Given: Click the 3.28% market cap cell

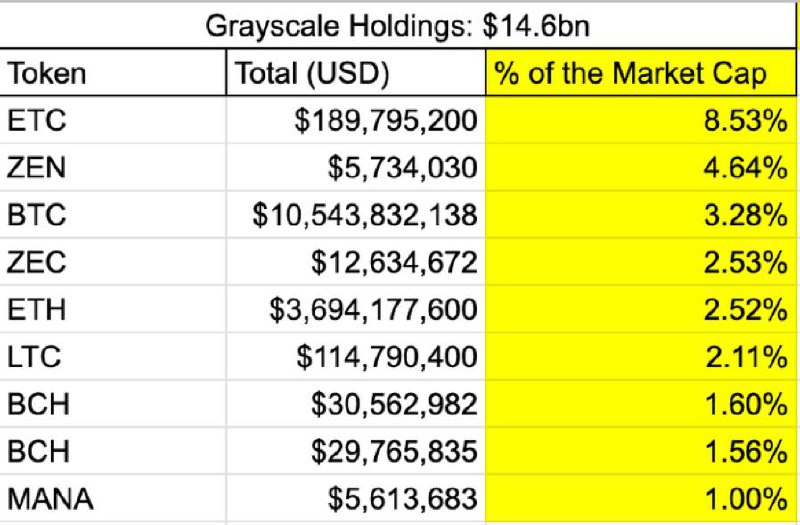Looking at the screenshot, I should [x=641, y=214].
